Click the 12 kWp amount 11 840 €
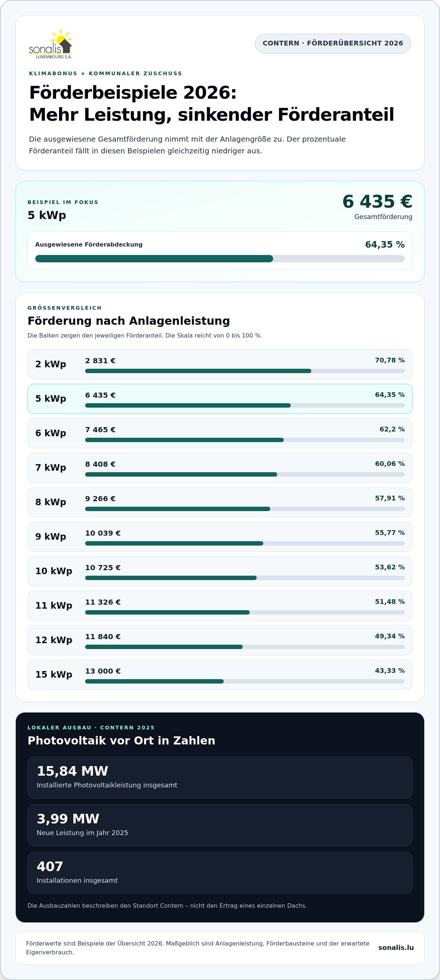The image size is (440, 980). [103, 637]
